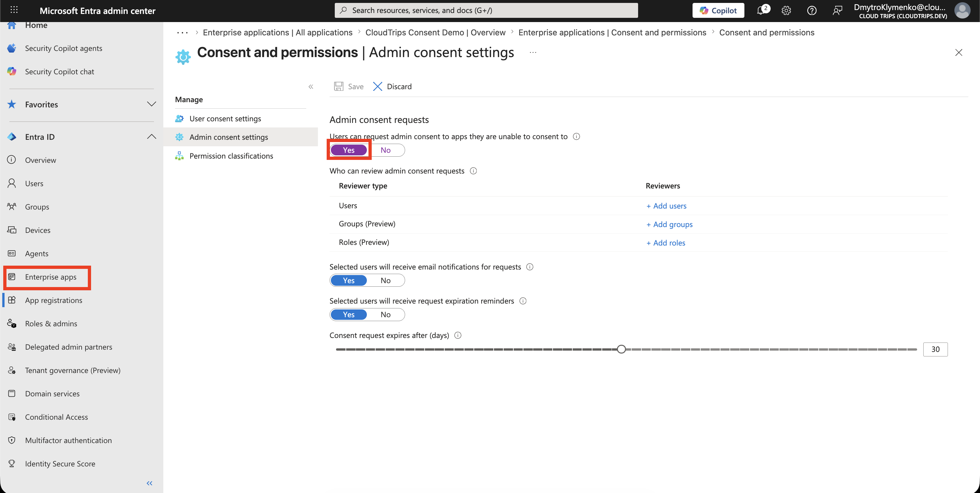The width and height of the screenshot is (980, 493).
Task: Click the Reviewer type column header
Action: pos(363,186)
